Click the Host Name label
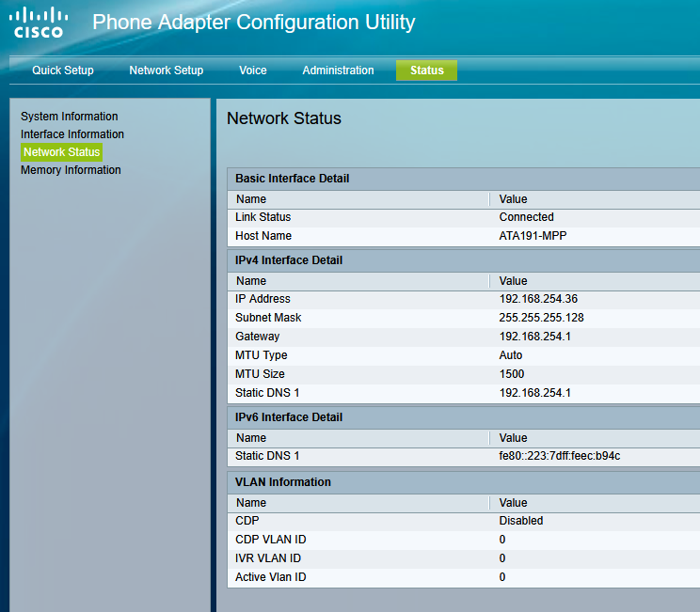 coord(263,236)
